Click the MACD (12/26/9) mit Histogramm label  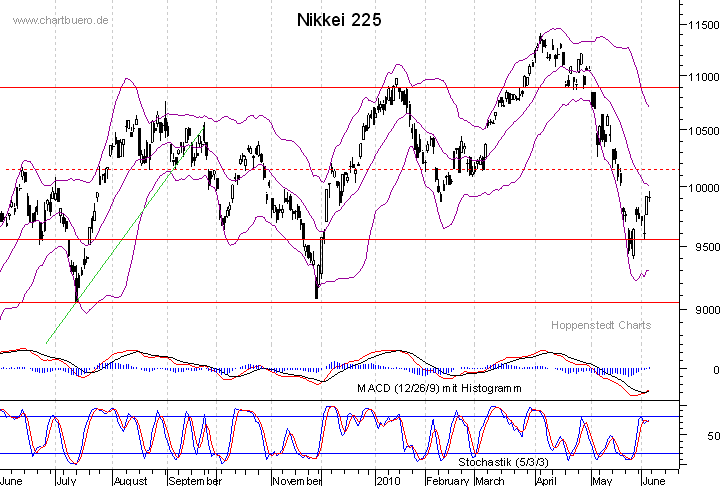(x=439, y=388)
